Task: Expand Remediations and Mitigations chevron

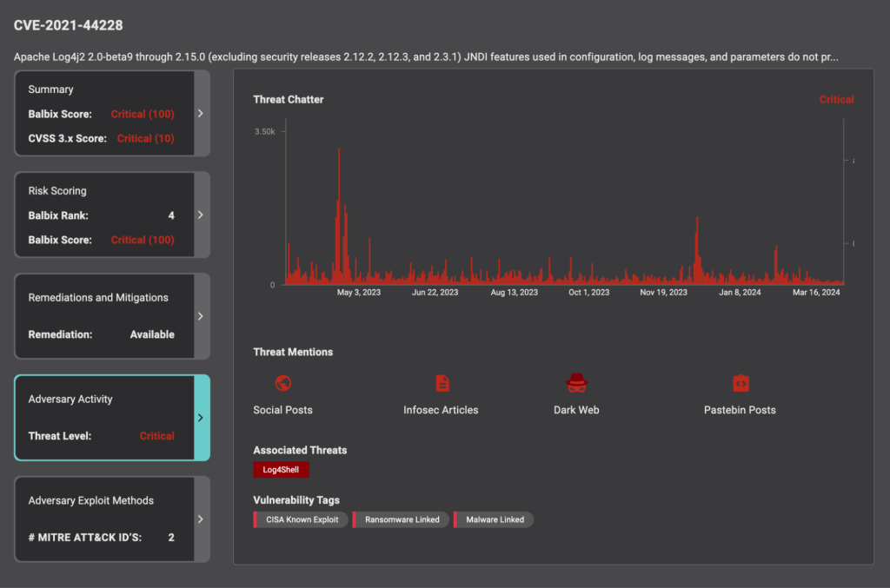Action: (201, 316)
